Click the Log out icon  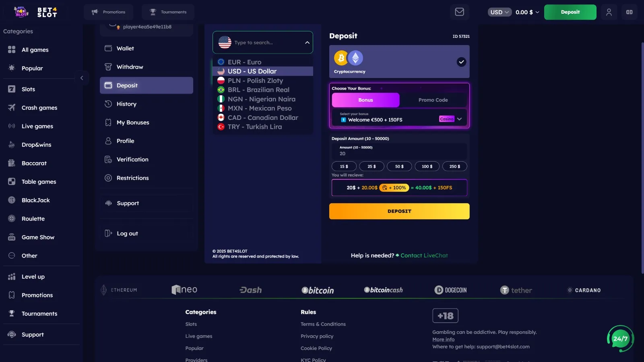tap(108, 233)
